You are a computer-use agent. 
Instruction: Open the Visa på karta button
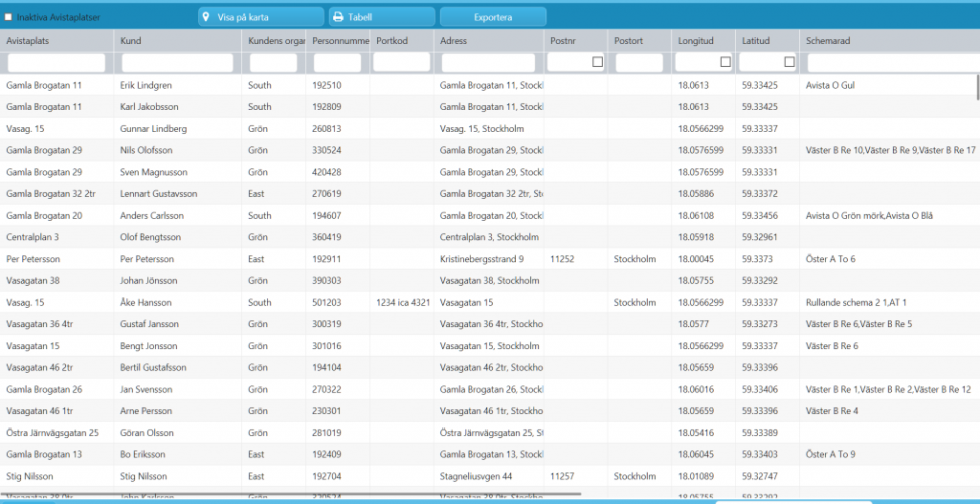261,17
